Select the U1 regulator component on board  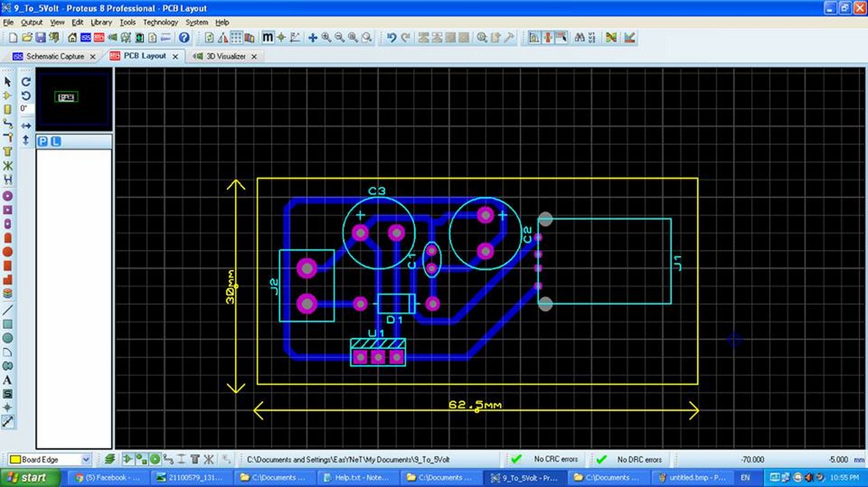[378, 353]
